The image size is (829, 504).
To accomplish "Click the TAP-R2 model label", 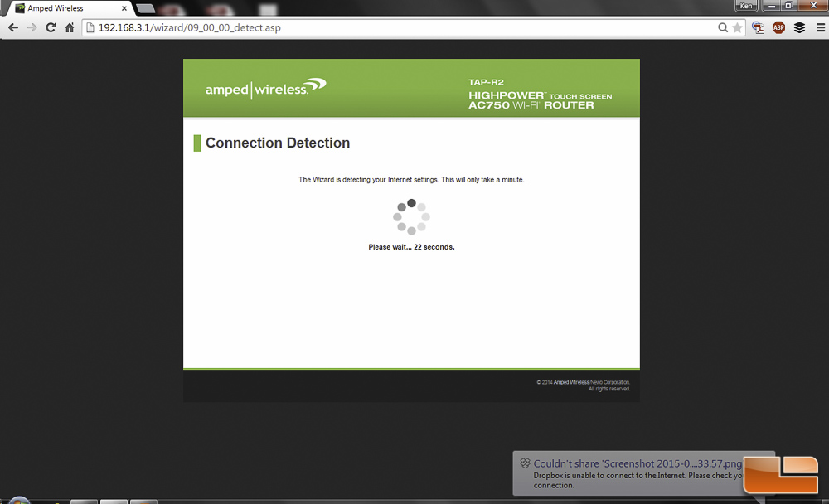I will [486, 82].
